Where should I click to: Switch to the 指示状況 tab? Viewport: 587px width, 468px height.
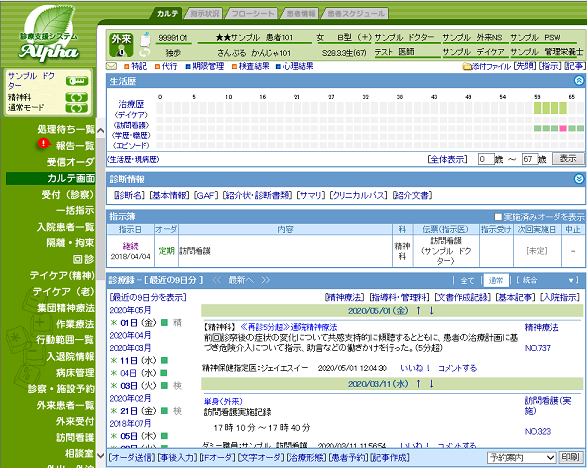click(204, 13)
